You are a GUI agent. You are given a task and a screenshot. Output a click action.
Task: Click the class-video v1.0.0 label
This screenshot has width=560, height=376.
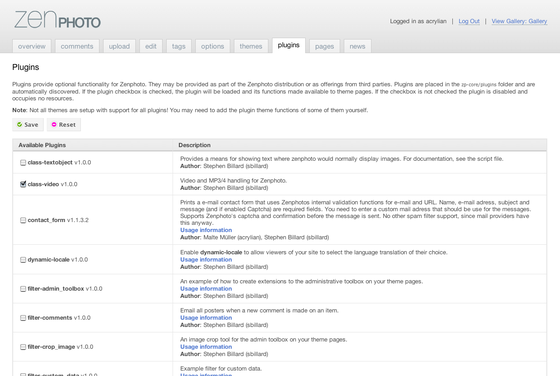point(52,184)
